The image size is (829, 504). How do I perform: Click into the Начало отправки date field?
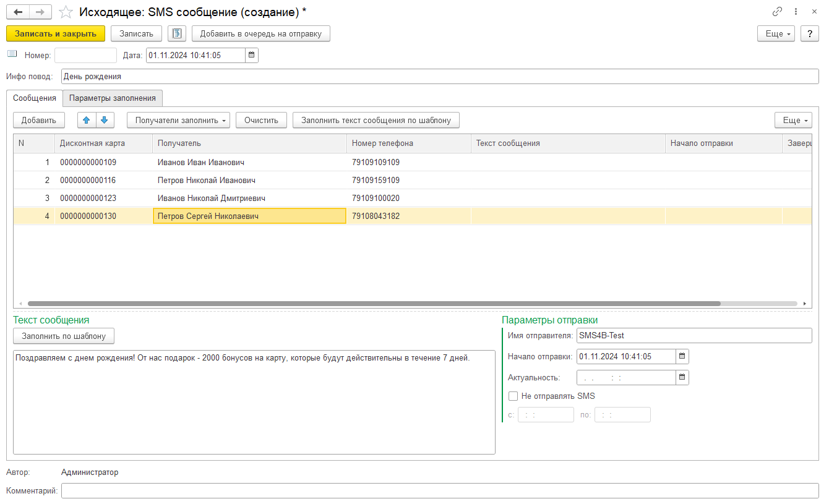[626, 356]
